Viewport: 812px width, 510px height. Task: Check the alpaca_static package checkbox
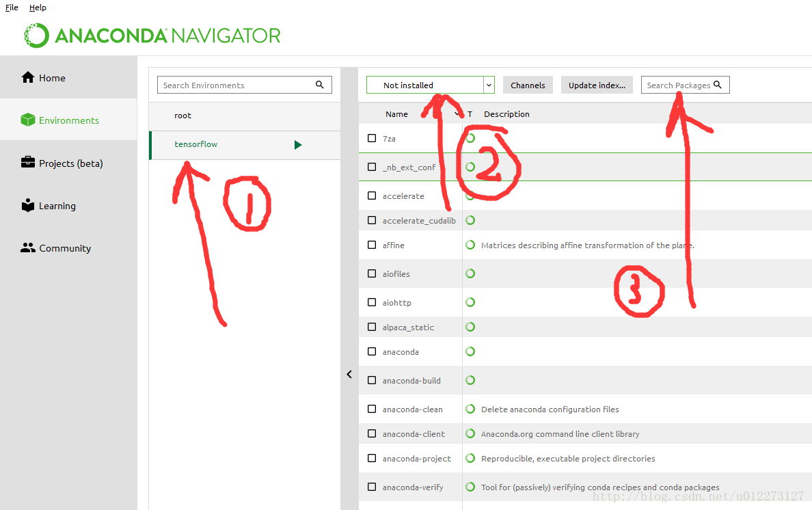tap(372, 327)
